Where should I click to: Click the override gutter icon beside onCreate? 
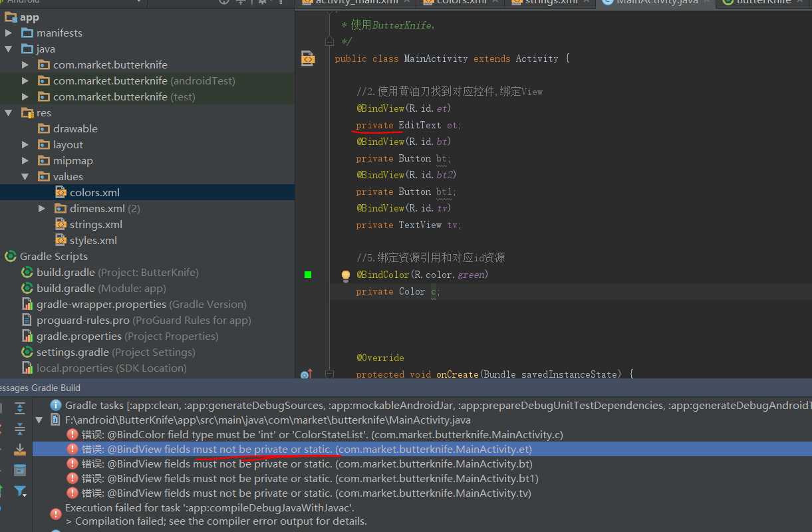point(306,375)
